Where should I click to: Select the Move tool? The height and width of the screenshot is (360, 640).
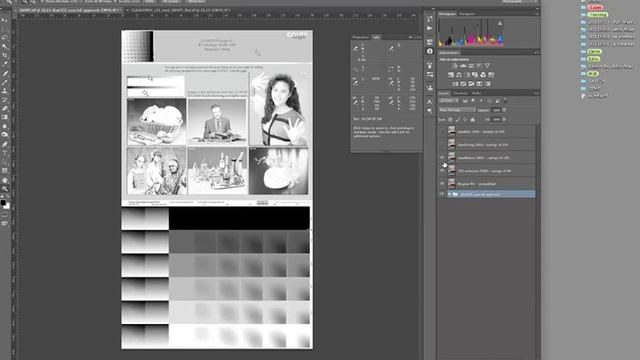(4, 20)
